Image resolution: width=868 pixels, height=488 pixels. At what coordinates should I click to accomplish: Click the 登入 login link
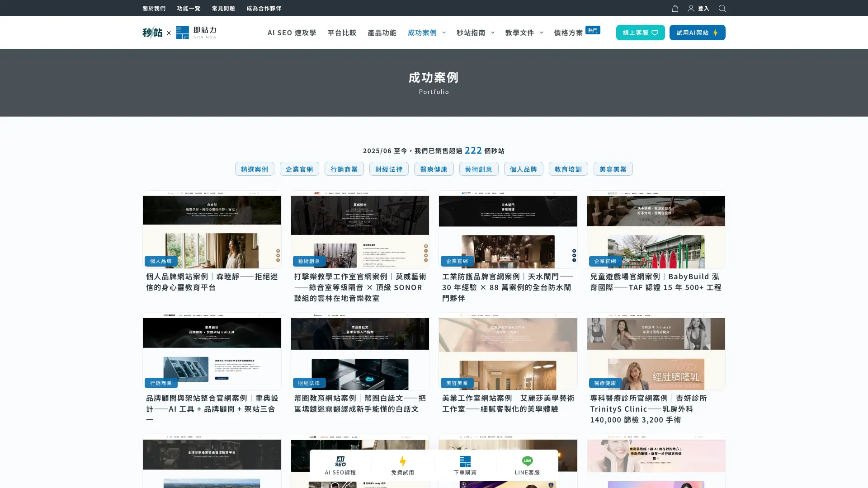703,8
